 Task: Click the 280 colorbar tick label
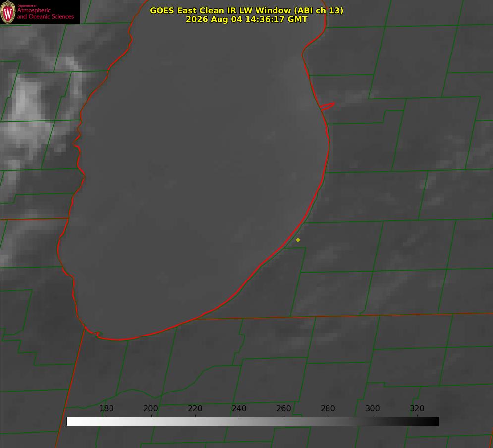click(x=328, y=408)
